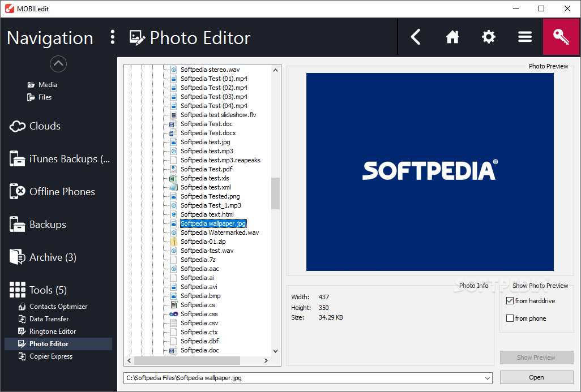Viewport: 581px width, 392px height.
Task: Click the MOBILedit title bar app icon
Action: (x=9, y=8)
